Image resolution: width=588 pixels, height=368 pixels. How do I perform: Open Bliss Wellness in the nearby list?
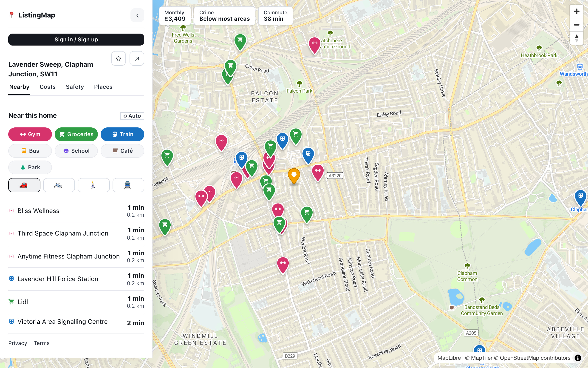coord(76,211)
